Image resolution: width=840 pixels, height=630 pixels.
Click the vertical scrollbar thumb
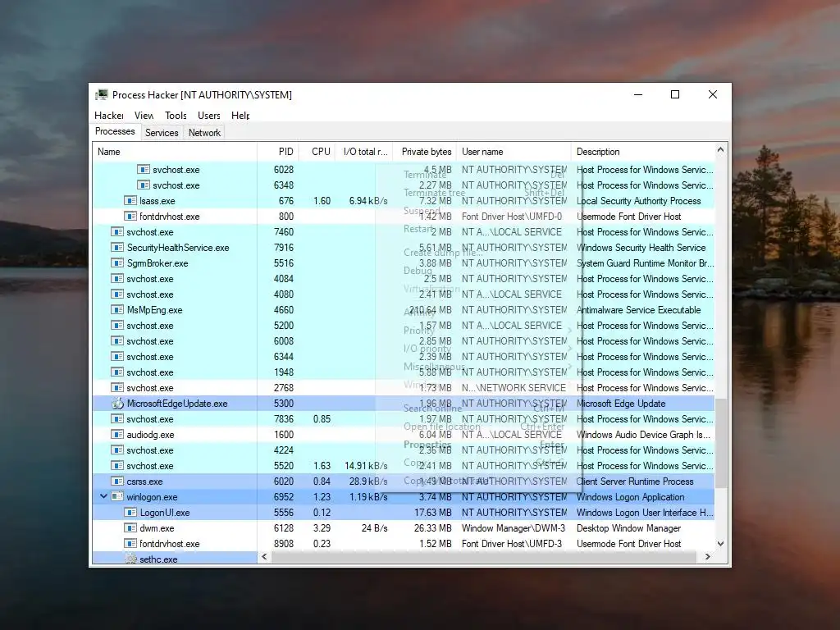tap(720, 443)
